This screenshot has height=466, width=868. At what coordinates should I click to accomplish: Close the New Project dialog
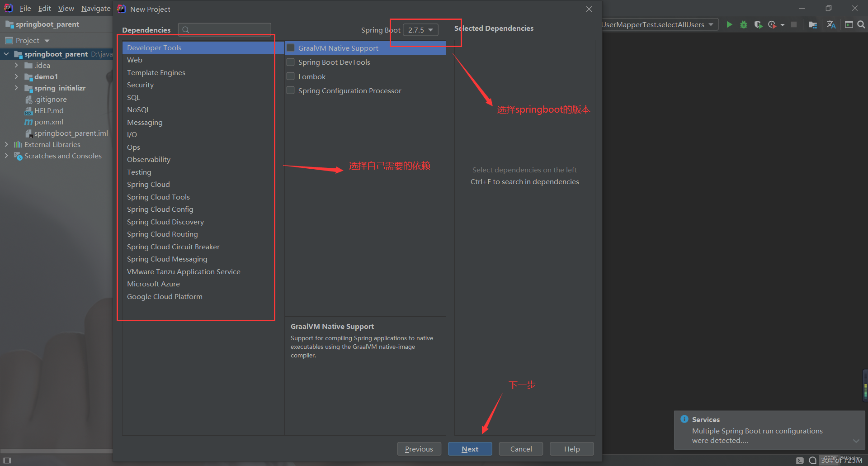[x=589, y=9]
